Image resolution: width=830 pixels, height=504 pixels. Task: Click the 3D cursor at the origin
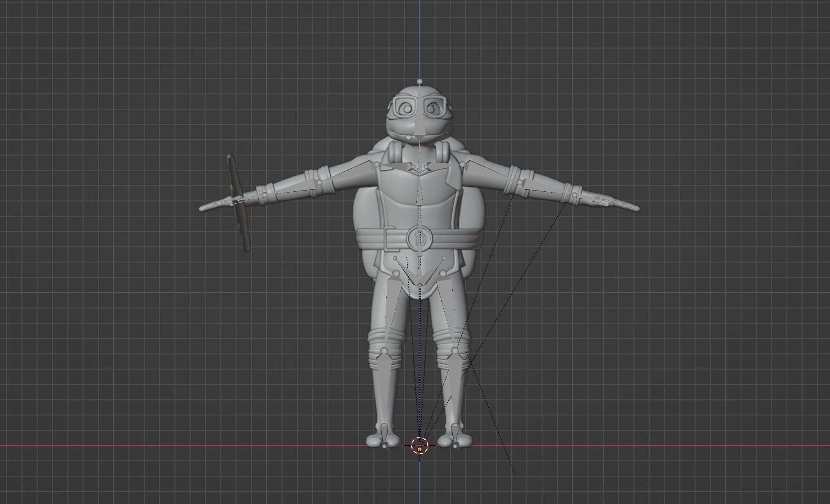coord(420,445)
